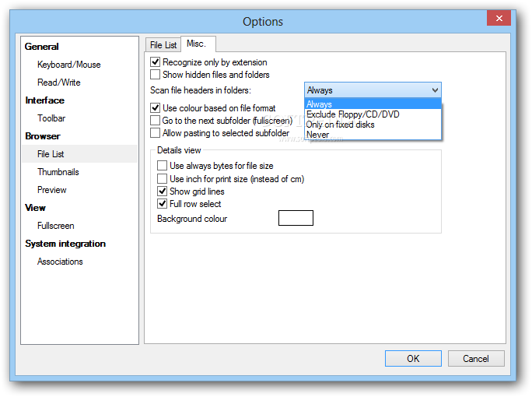Pick Only on fixed disks option
Viewport: 532px width, 397px height.
(x=373, y=125)
